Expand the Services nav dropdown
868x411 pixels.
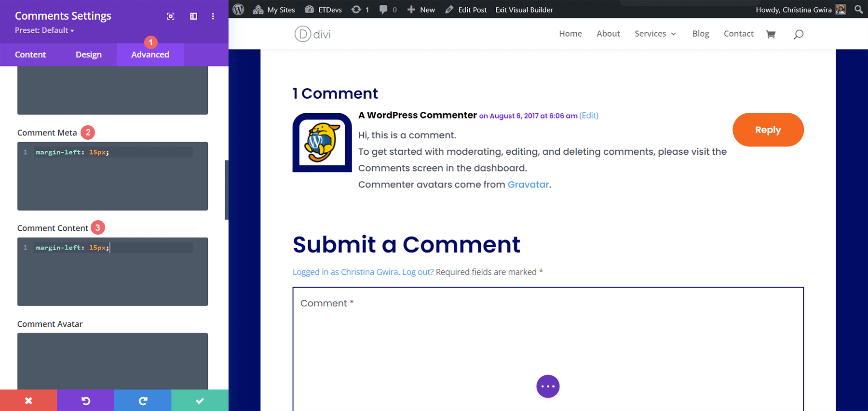(655, 34)
